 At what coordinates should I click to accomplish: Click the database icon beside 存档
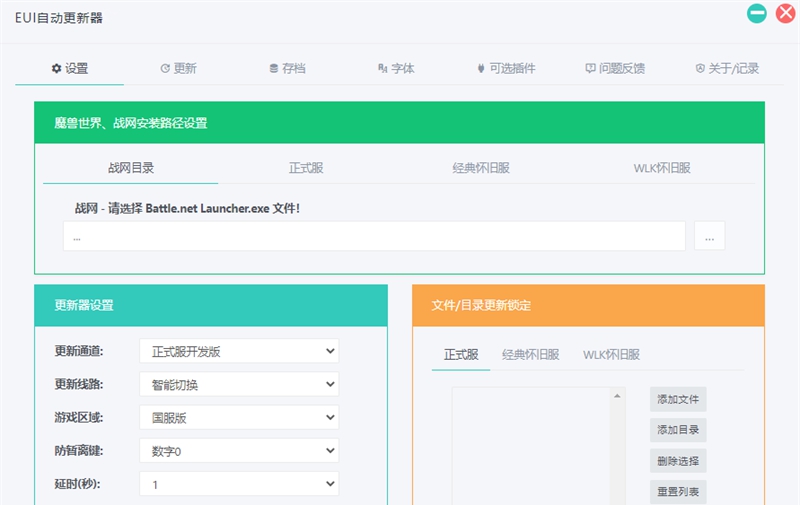(x=273, y=69)
